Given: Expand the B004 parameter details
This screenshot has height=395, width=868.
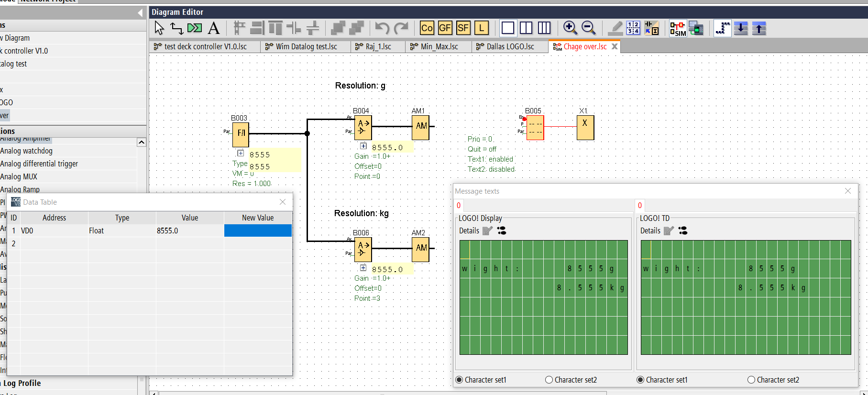Looking at the screenshot, I should 363,146.
